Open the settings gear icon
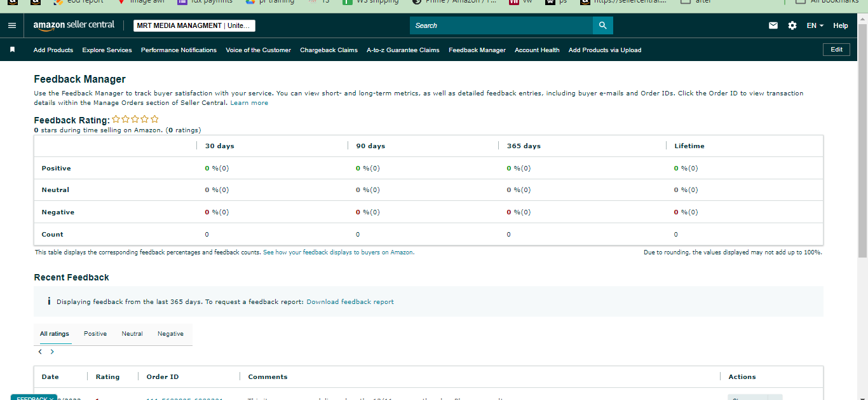868x400 pixels. 792,25
